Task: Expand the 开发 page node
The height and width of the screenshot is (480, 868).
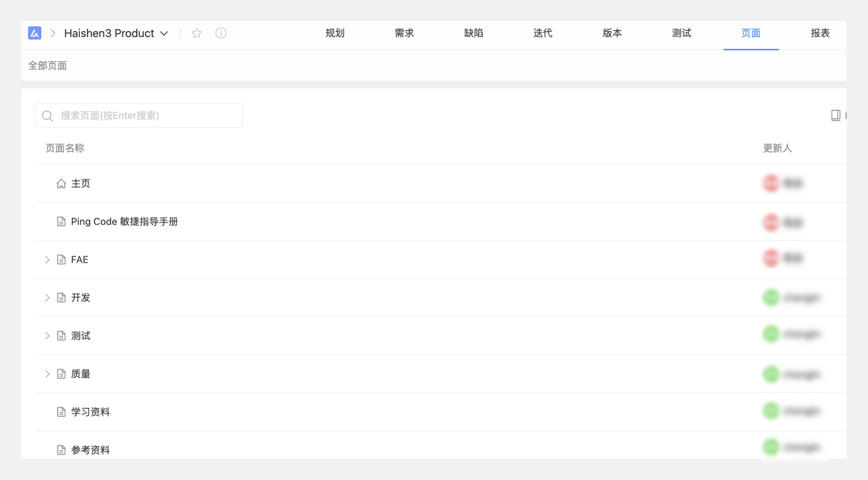Action: 47,298
